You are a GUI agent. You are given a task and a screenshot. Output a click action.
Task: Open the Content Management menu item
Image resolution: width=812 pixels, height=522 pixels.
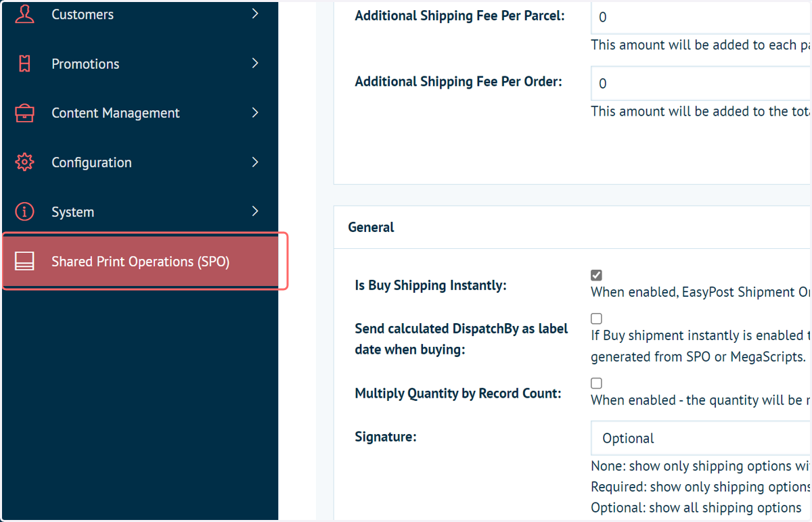(x=139, y=113)
